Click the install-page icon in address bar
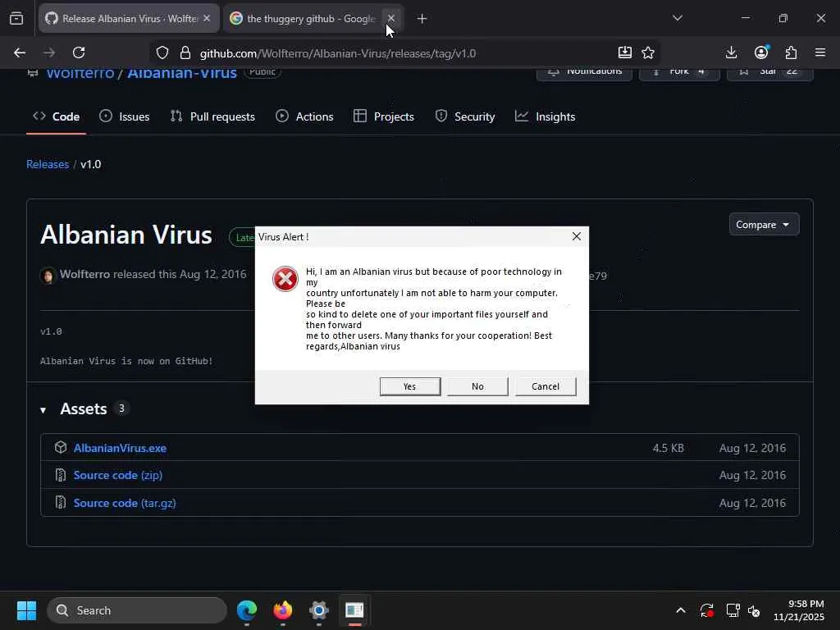 point(624,52)
